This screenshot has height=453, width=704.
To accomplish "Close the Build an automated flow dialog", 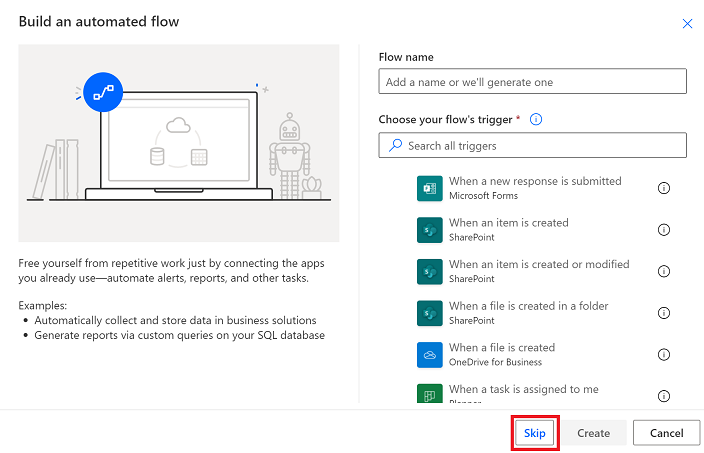I will [x=687, y=23].
